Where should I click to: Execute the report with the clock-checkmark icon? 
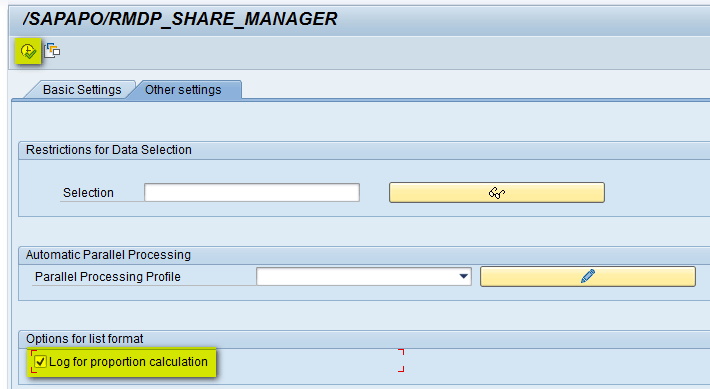tap(28, 51)
